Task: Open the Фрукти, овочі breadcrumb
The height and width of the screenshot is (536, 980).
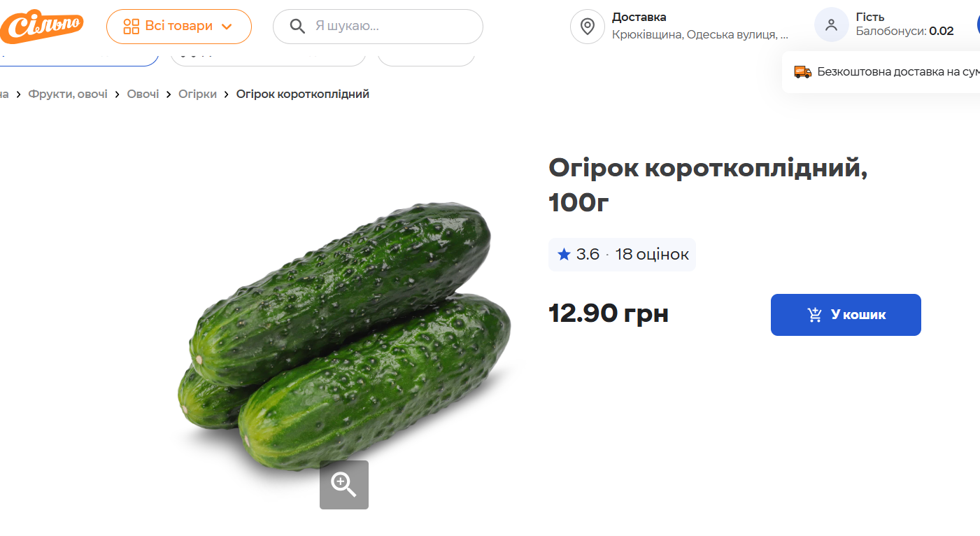Action: [68, 93]
